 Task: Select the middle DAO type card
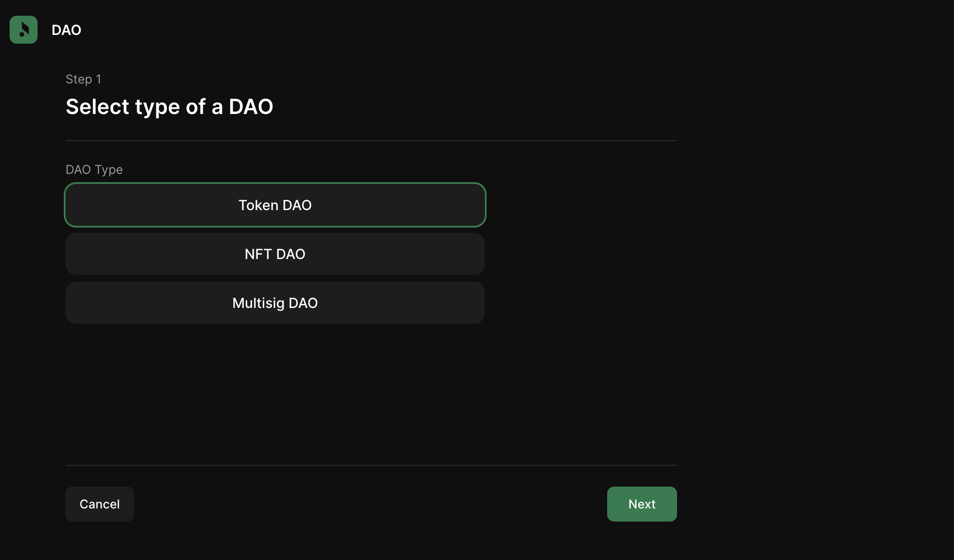pyautogui.click(x=275, y=254)
